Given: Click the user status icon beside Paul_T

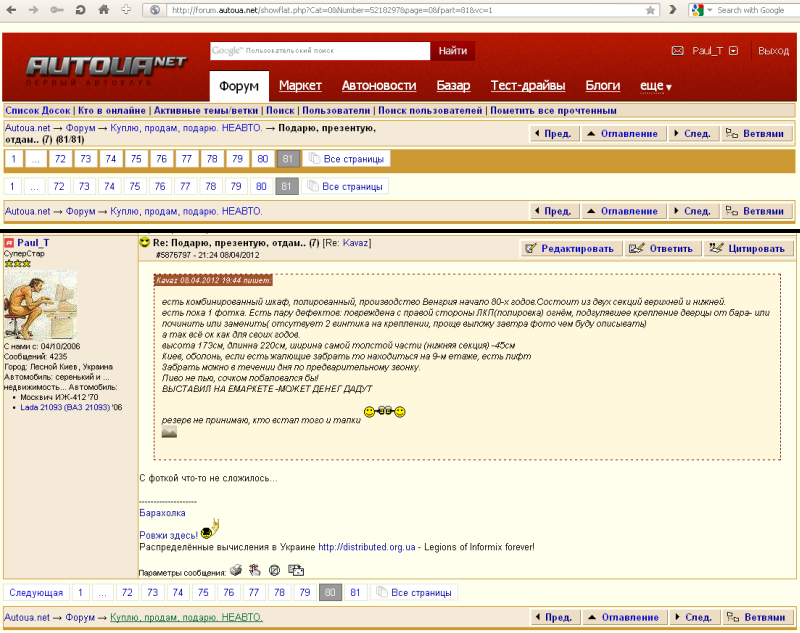Looking at the screenshot, I should pyautogui.click(x=9, y=243).
